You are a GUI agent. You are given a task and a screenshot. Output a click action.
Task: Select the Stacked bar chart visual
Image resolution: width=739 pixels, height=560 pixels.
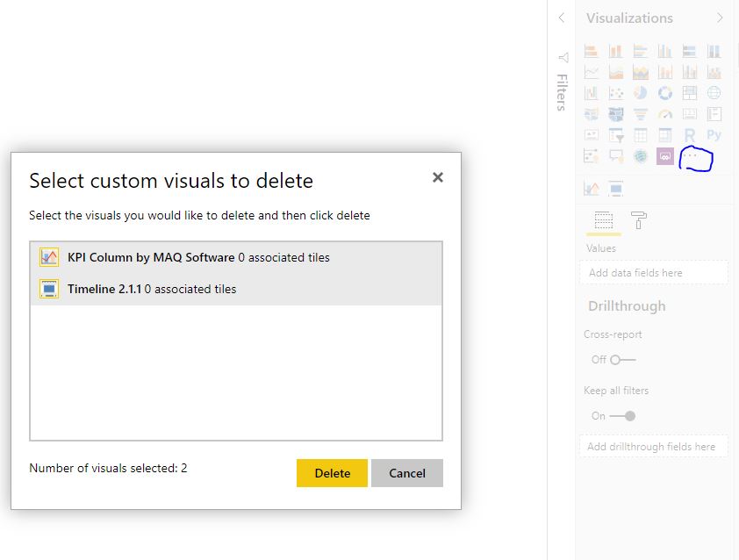coord(591,51)
